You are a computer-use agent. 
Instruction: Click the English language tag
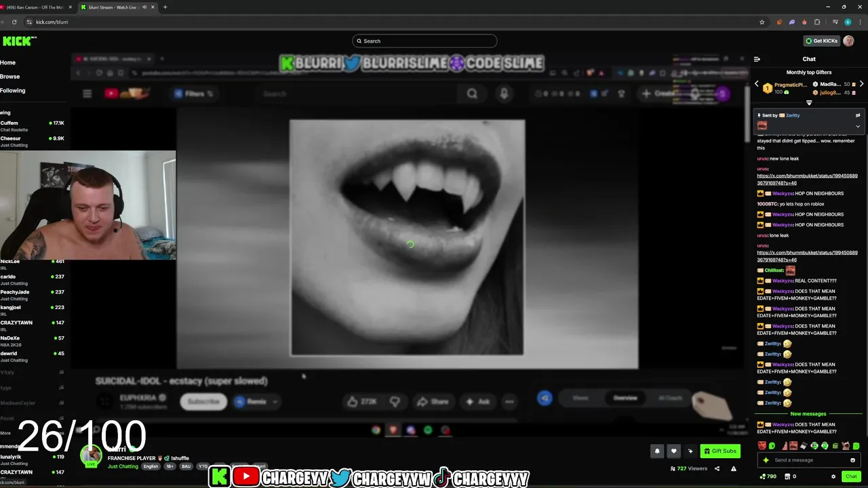click(151, 466)
